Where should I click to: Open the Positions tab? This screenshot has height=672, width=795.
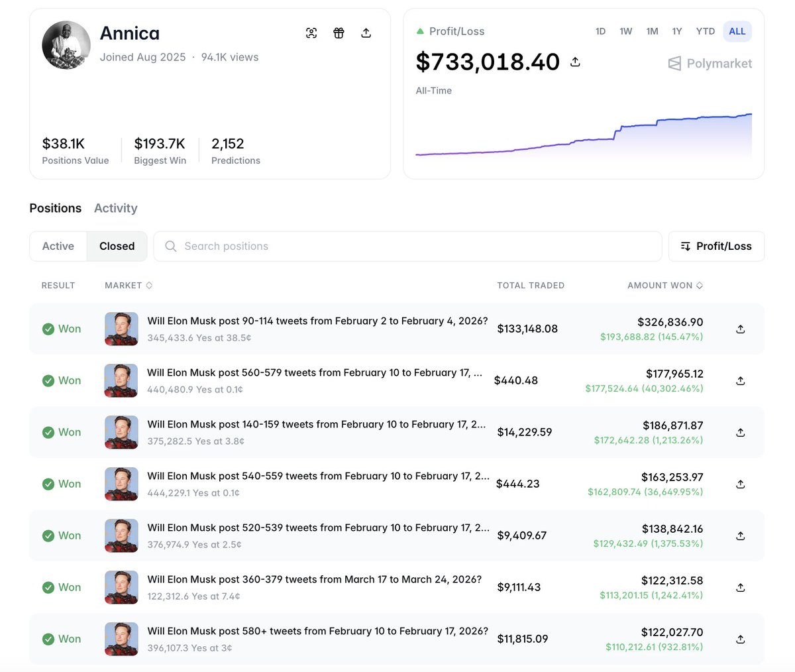pos(56,208)
